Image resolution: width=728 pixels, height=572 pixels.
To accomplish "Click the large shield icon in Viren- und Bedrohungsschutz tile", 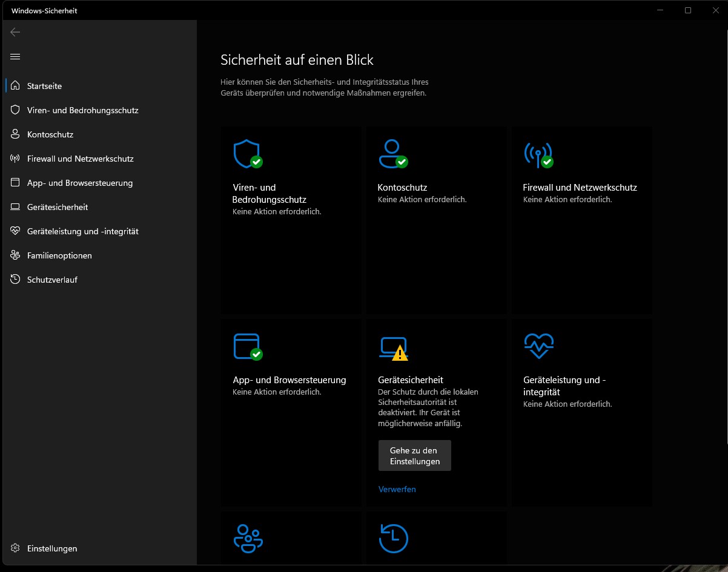I will [248, 154].
